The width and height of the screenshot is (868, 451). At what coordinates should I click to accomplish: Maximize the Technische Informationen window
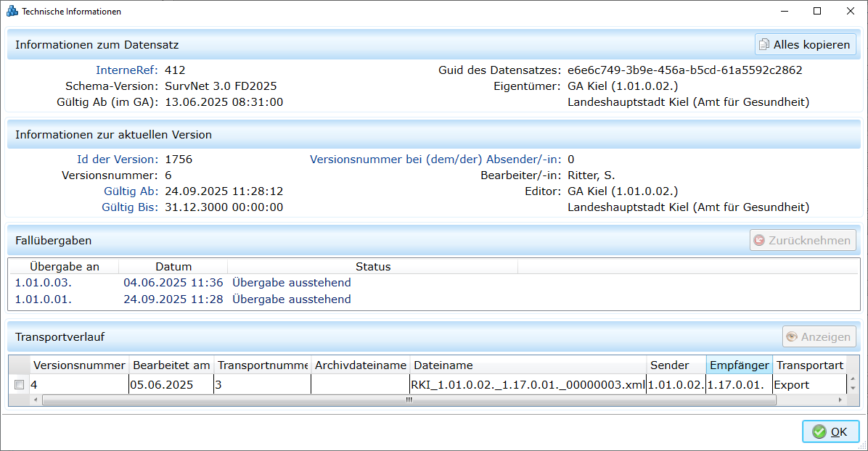pos(816,12)
